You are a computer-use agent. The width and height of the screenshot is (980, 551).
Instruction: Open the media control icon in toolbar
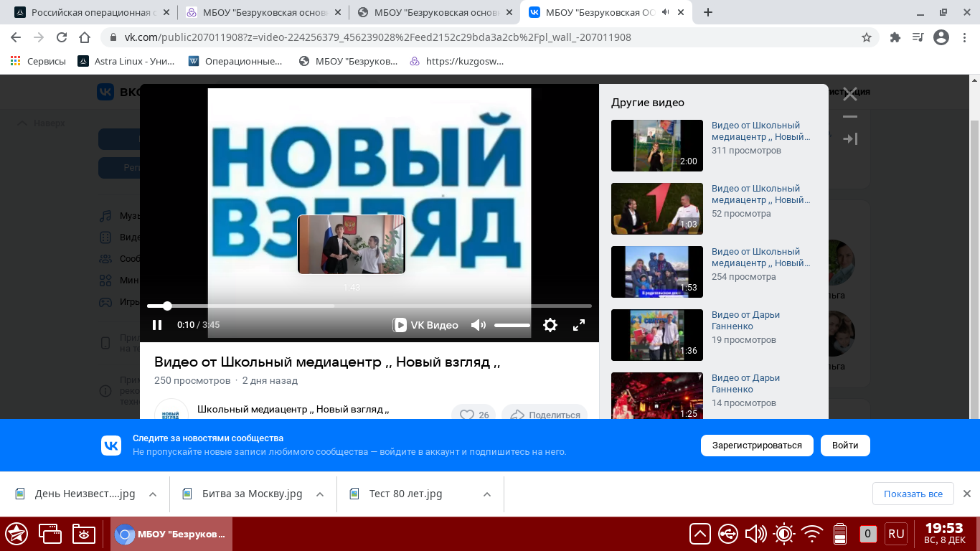pos(918,37)
